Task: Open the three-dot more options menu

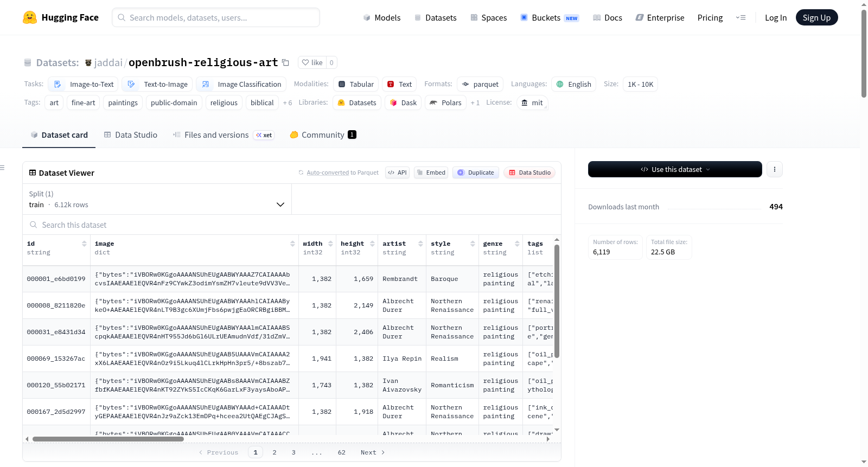Action: click(x=775, y=169)
